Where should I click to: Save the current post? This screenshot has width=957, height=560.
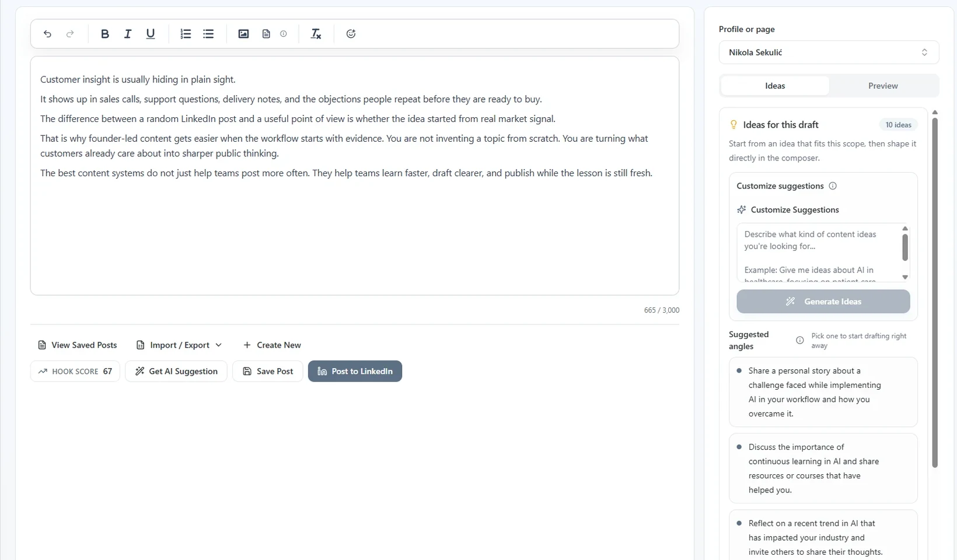[268, 371]
